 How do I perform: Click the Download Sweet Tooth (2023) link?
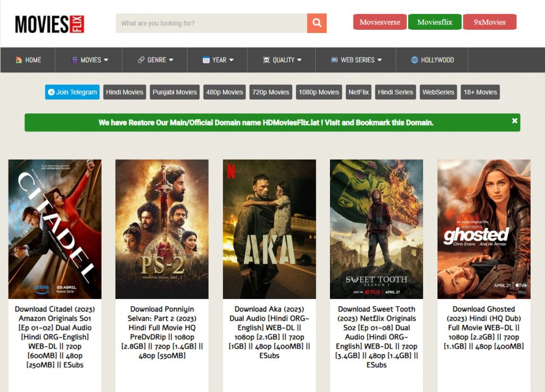point(376,337)
